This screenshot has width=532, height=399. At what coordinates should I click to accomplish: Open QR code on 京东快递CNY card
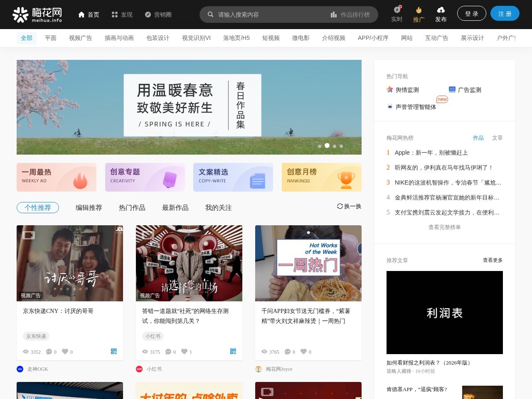coord(114,351)
